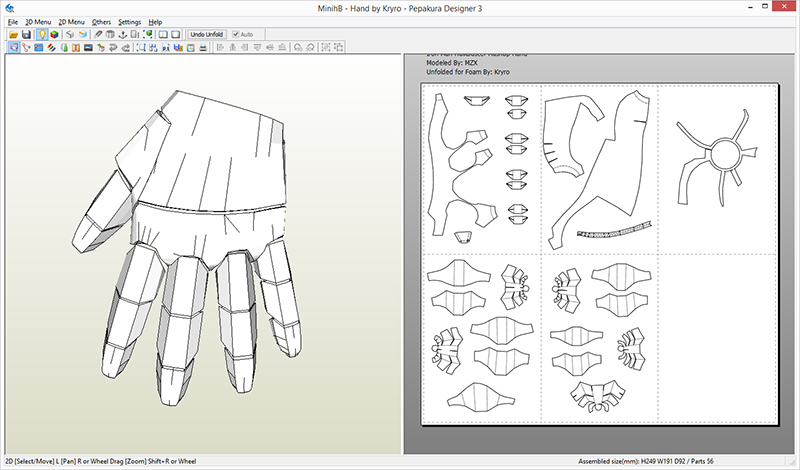Toggle the colored cube texture icon
The height and width of the screenshot is (470, 800).
pyautogui.click(x=54, y=35)
